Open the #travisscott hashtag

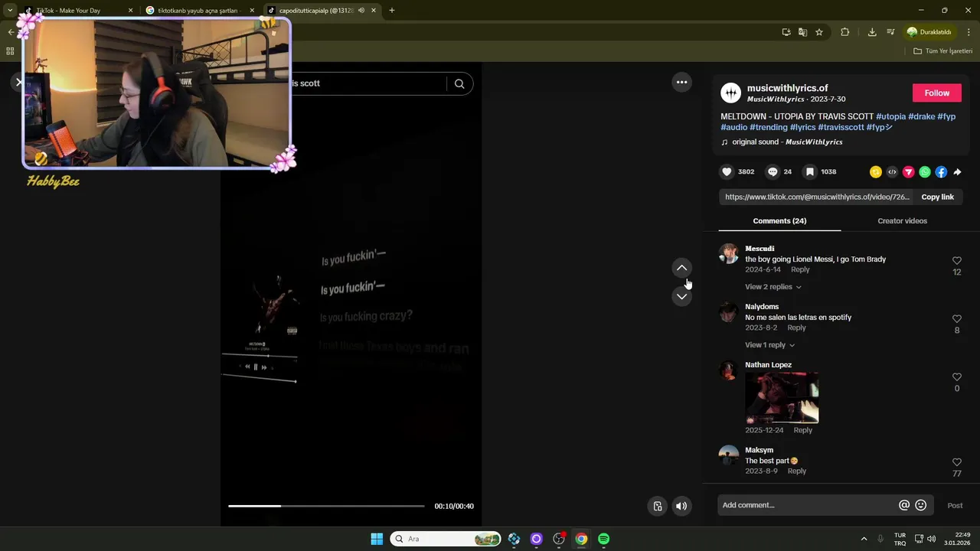pyautogui.click(x=841, y=127)
